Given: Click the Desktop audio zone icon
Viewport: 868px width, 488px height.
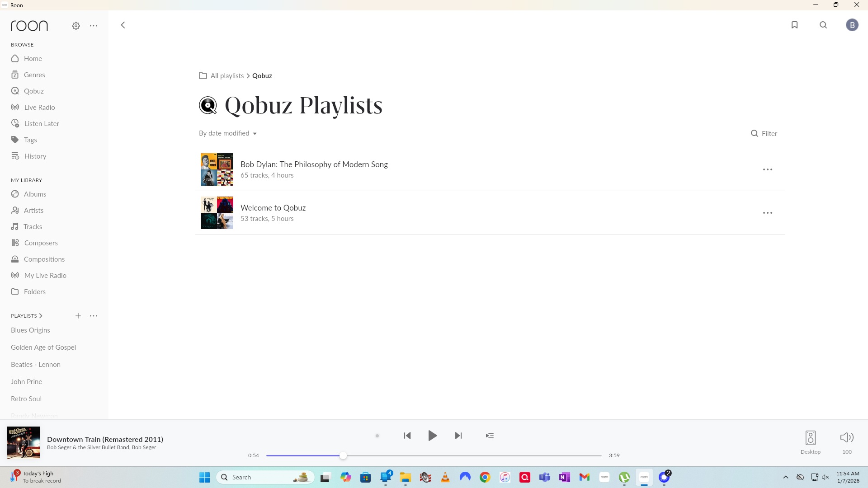Looking at the screenshot, I should 810,438.
